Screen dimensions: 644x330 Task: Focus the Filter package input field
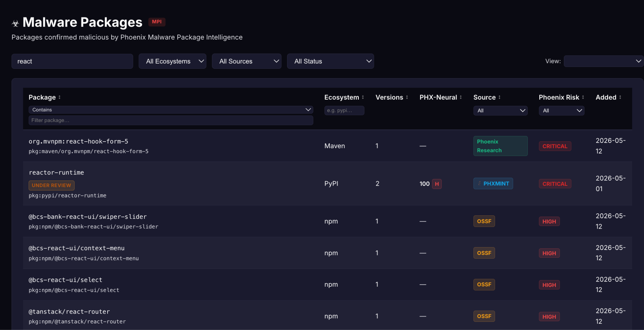pyautogui.click(x=171, y=120)
